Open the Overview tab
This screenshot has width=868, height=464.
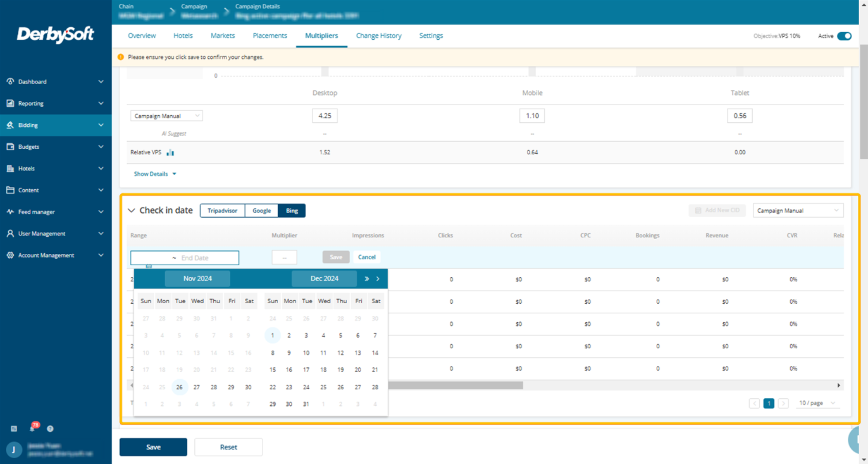(x=142, y=36)
